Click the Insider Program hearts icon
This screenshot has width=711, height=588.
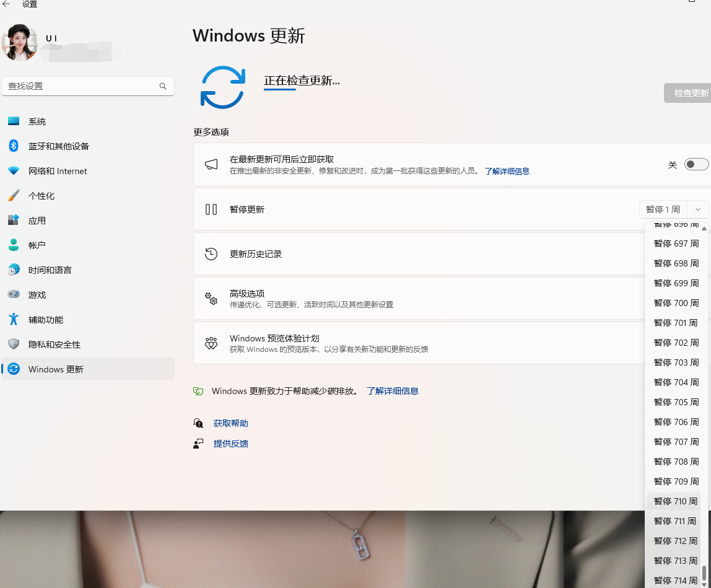pyautogui.click(x=211, y=343)
